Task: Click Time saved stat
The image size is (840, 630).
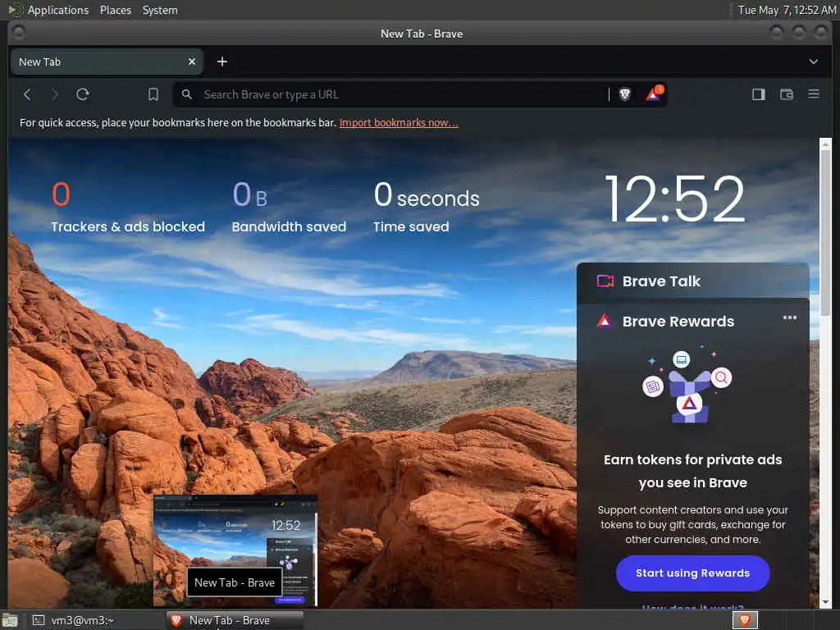Action: 427,207
